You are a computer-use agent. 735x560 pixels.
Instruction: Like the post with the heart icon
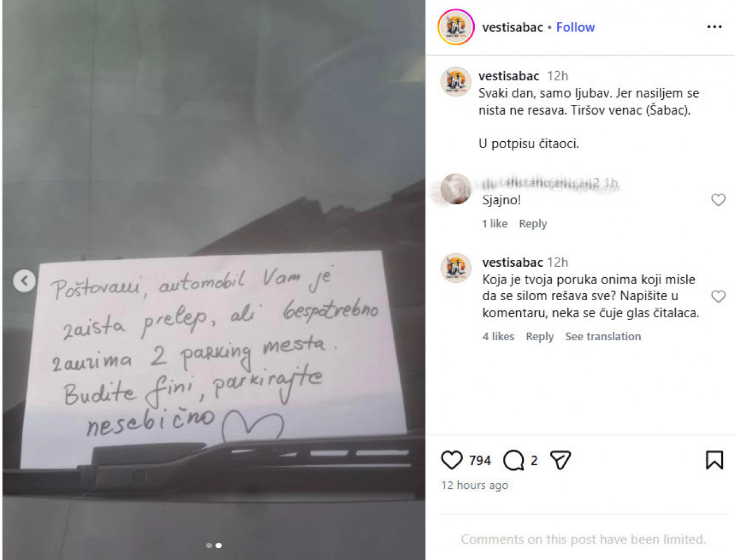coord(451,460)
